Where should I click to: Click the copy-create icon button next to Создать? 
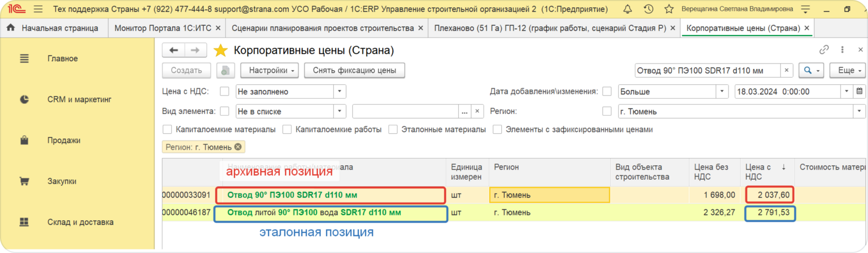225,70
